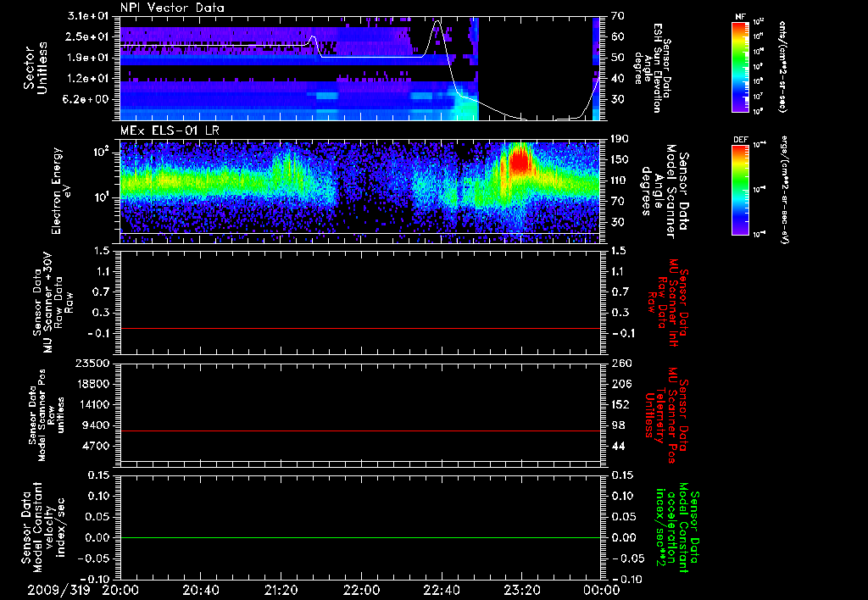This screenshot has width=868, height=600.
Task: Click the 22:40 time tick label
Action: [x=441, y=591]
